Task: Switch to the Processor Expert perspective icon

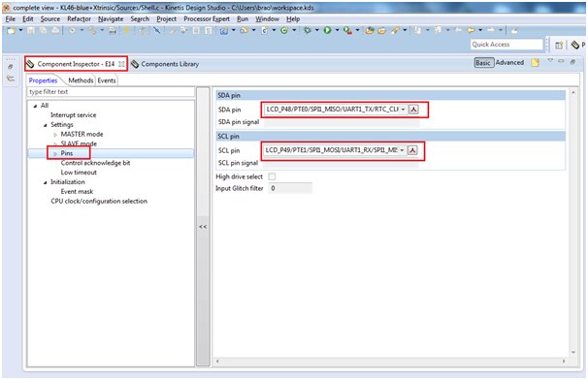Action: (x=575, y=46)
